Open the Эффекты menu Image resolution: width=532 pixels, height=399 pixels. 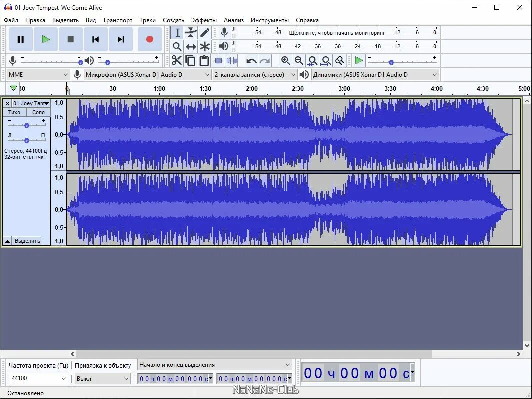tap(204, 20)
